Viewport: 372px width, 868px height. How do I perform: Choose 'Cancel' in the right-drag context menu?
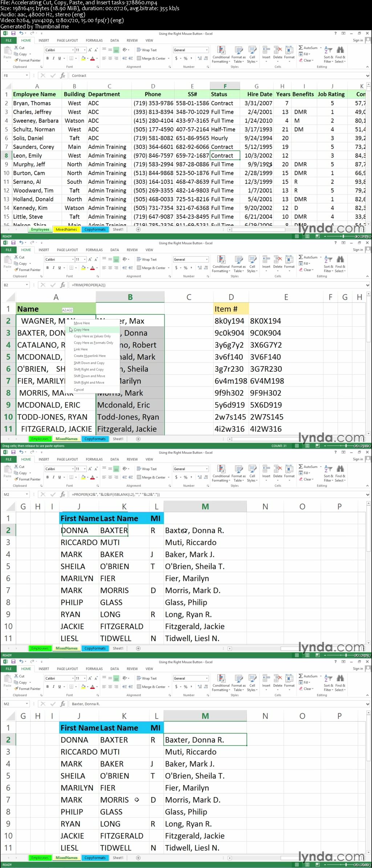point(79,390)
